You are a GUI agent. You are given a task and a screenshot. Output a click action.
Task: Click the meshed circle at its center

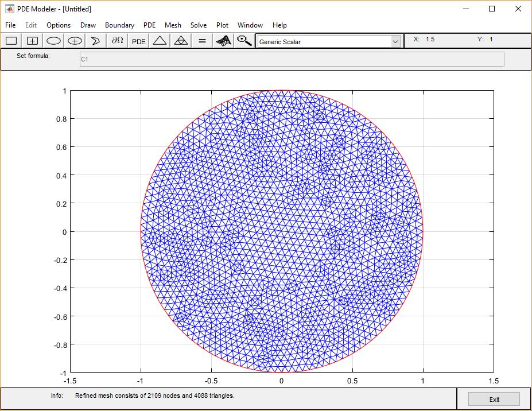click(x=282, y=232)
